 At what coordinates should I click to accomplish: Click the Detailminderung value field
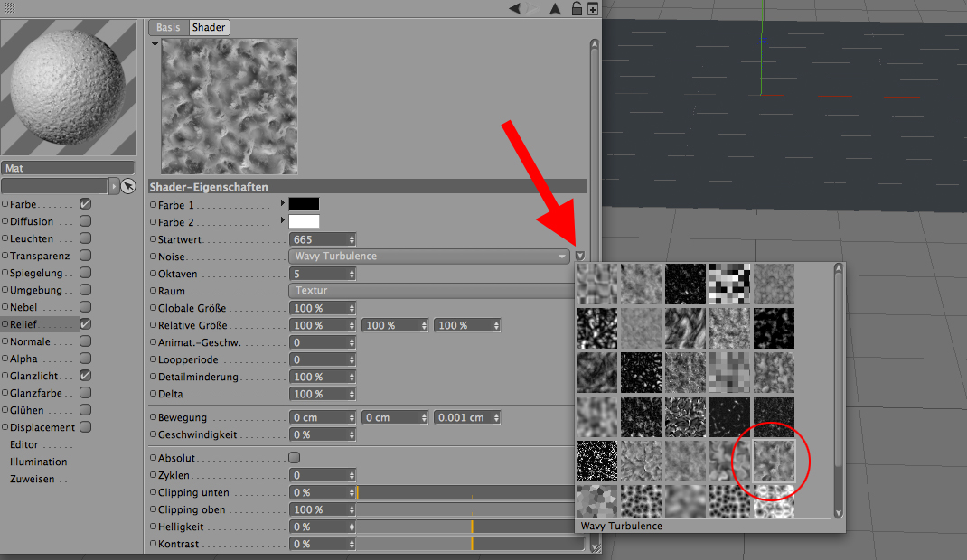[x=319, y=377]
